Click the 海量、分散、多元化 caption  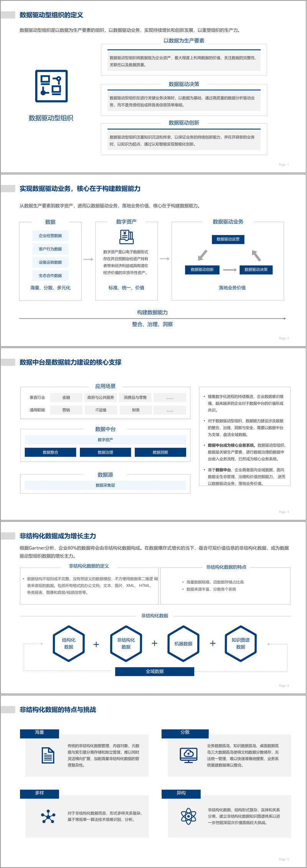[50, 288]
